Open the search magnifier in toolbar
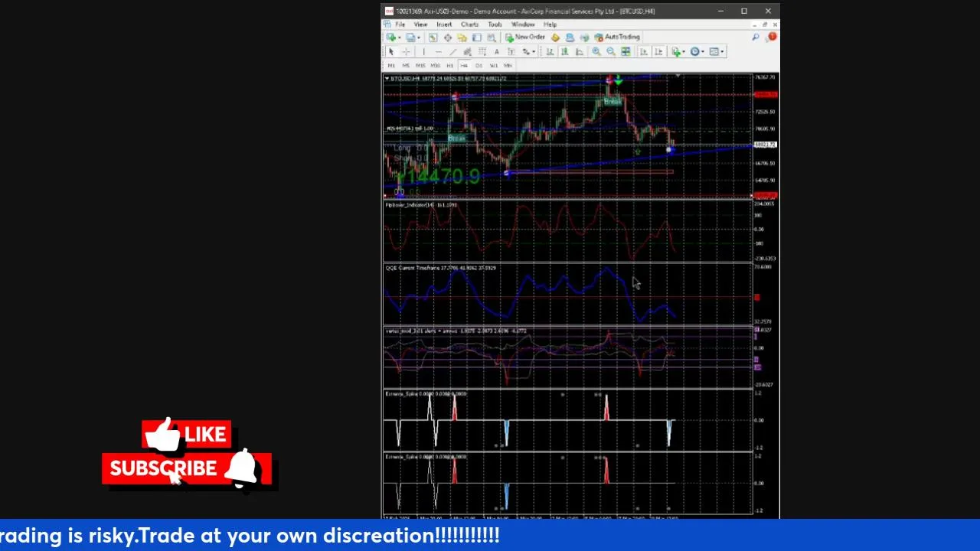Viewport: 980px width, 551px height. pyautogui.click(x=755, y=37)
